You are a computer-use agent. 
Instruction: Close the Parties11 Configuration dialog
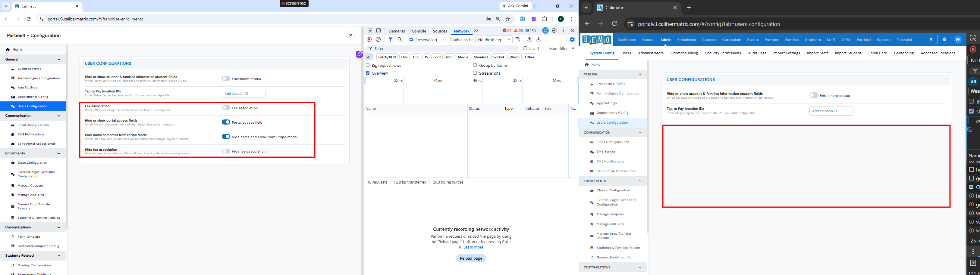[x=350, y=35]
